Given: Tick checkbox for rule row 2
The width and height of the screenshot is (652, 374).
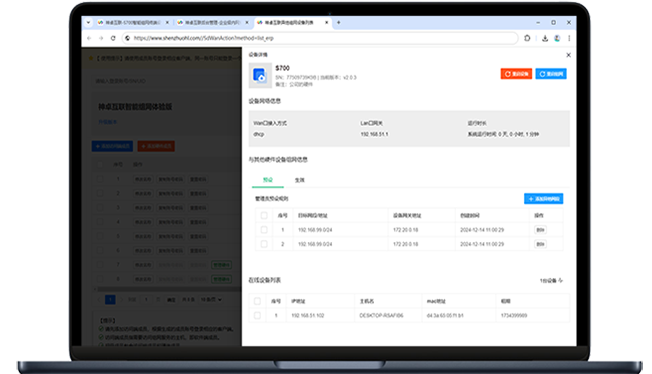Looking at the screenshot, I should [x=264, y=244].
